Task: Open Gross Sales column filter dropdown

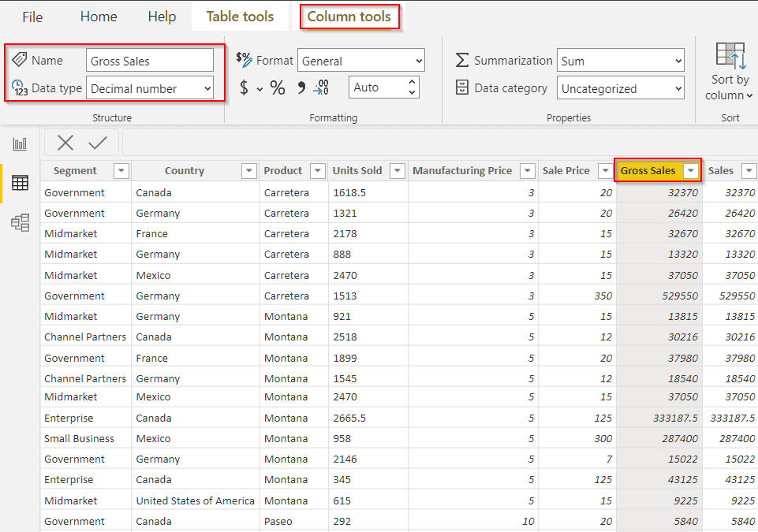Action: coord(691,171)
